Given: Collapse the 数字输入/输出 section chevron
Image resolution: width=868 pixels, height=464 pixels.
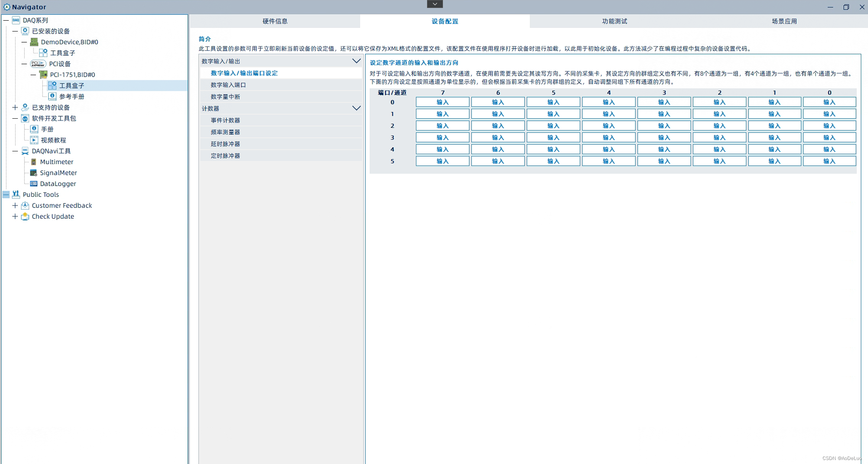Looking at the screenshot, I should click(357, 61).
